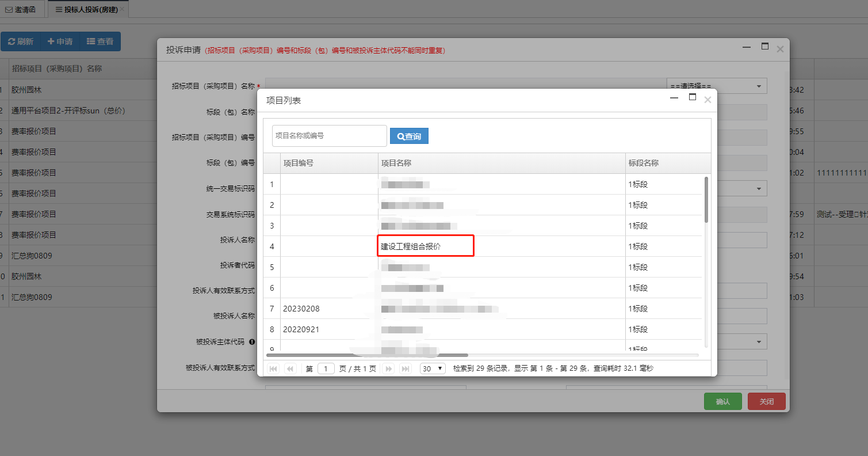Viewport: 868px width, 456px height.
Task: Select project number 20220921 cell
Action: click(329, 329)
